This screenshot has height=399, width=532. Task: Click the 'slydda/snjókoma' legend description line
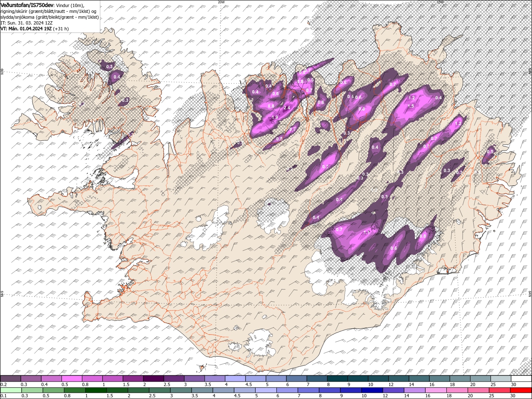49,17
